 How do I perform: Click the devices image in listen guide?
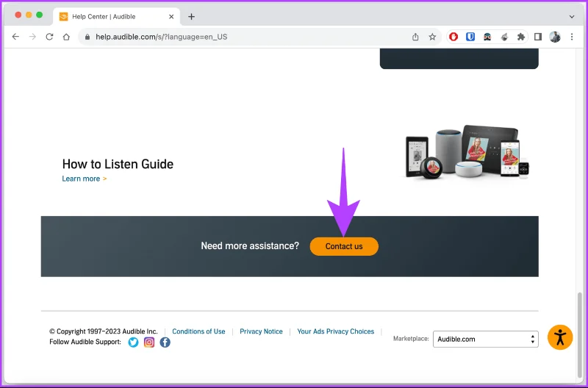(467, 152)
